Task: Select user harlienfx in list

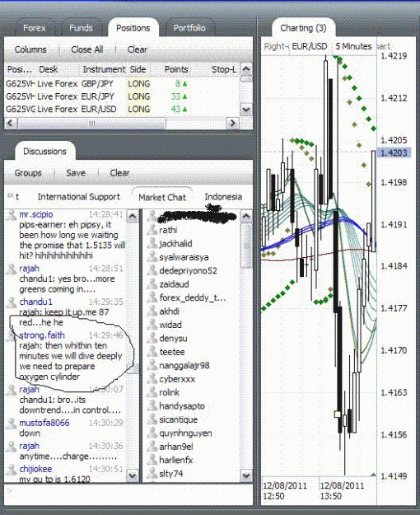Action: pyautogui.click(x=175, y=460)
